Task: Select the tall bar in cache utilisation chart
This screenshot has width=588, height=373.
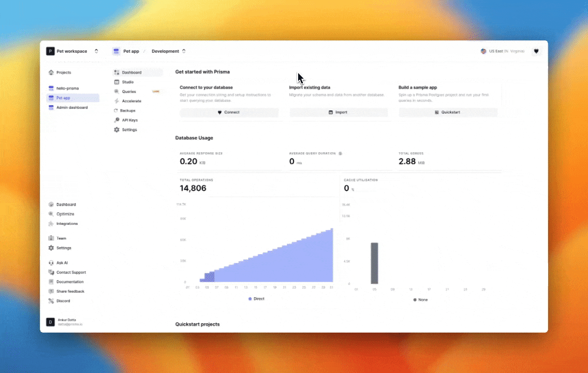Action: [374, 263]
